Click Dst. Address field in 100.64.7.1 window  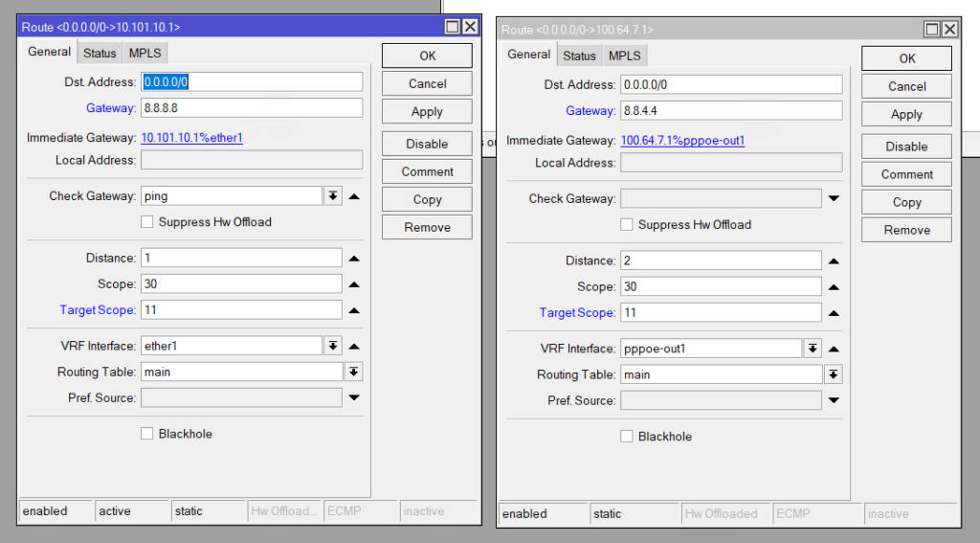pos(731,84)
